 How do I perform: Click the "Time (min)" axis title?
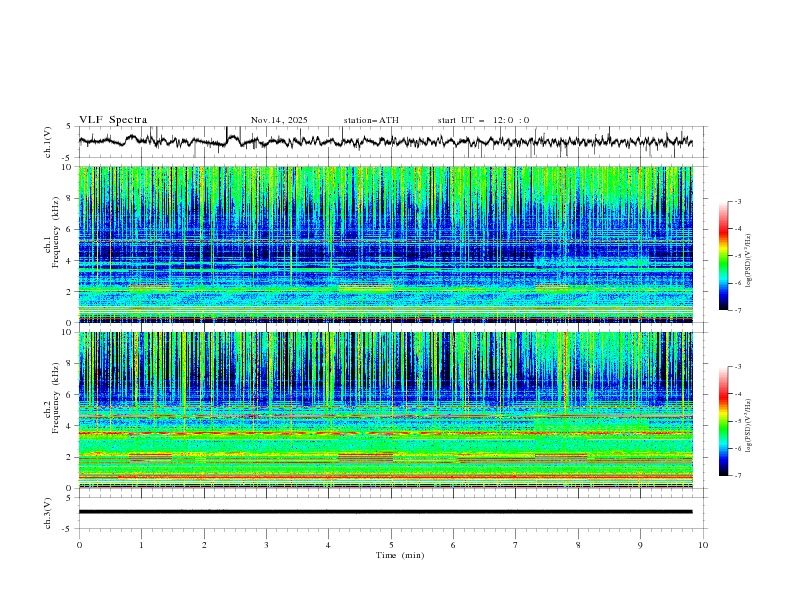pos(400,555)
